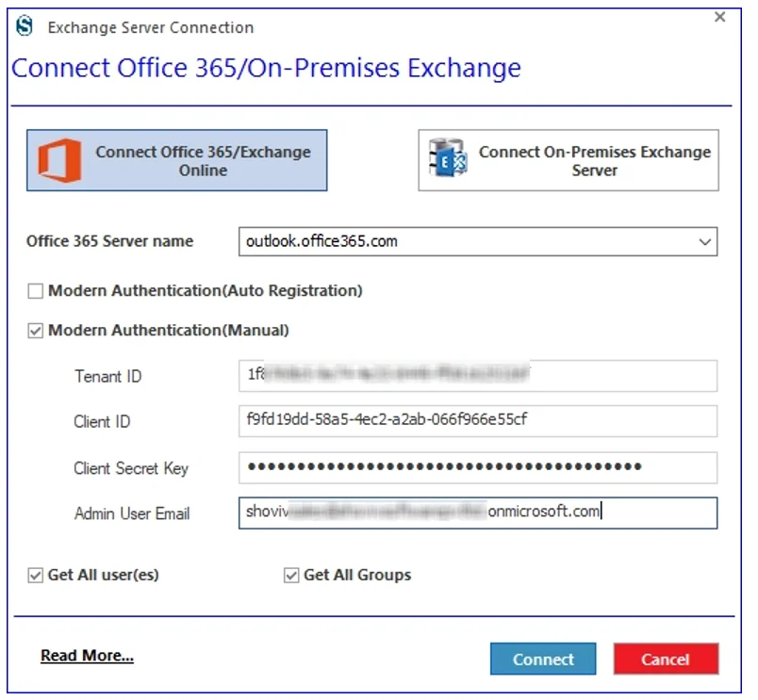Toggle the Get All user(es) checkbox
The width and height of the screenshot is (758, 700).
click(x=35, y=576)
